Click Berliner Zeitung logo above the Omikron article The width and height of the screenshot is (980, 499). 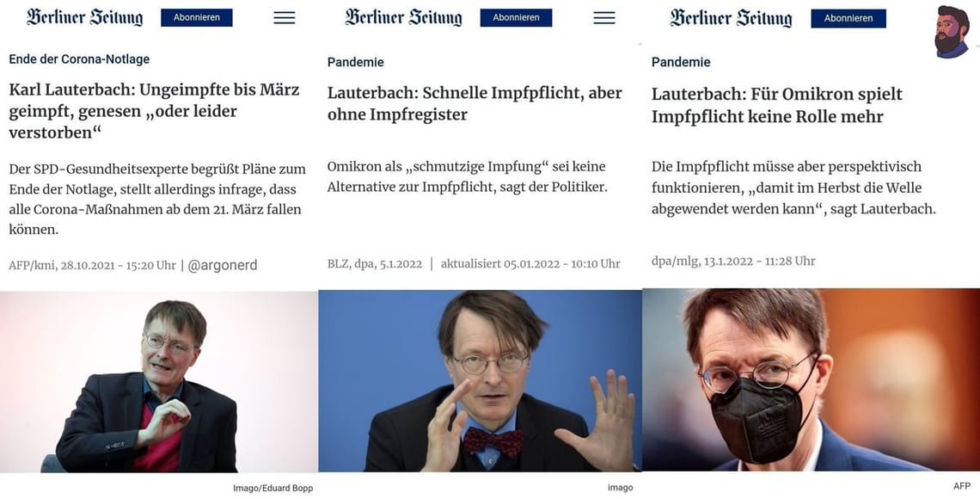click(730, 18)
